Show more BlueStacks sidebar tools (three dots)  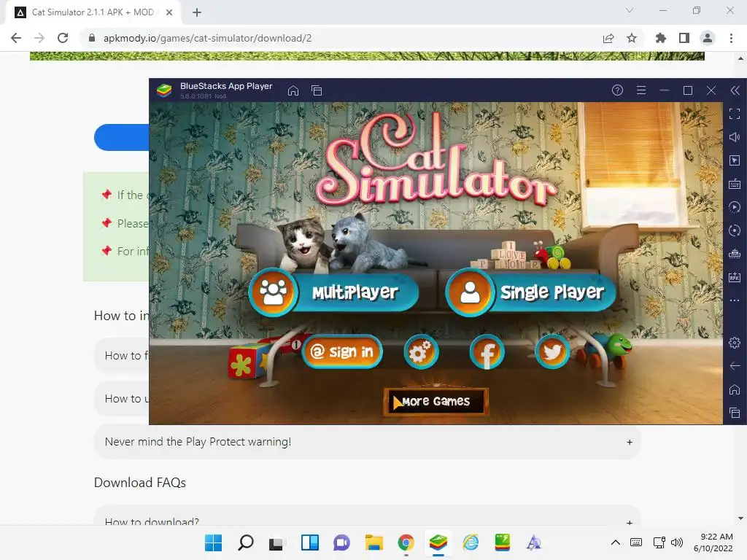(735, 300)
